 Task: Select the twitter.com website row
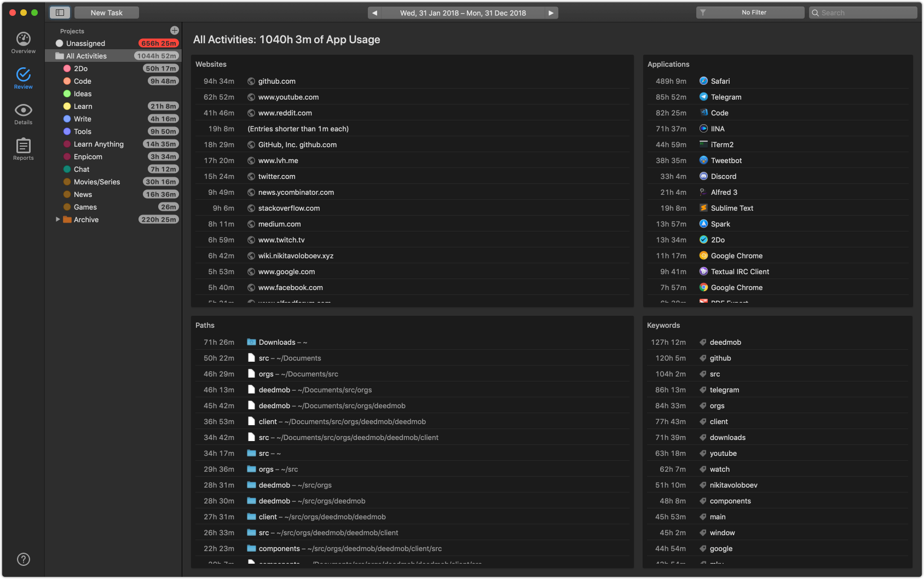pos(412,176)
